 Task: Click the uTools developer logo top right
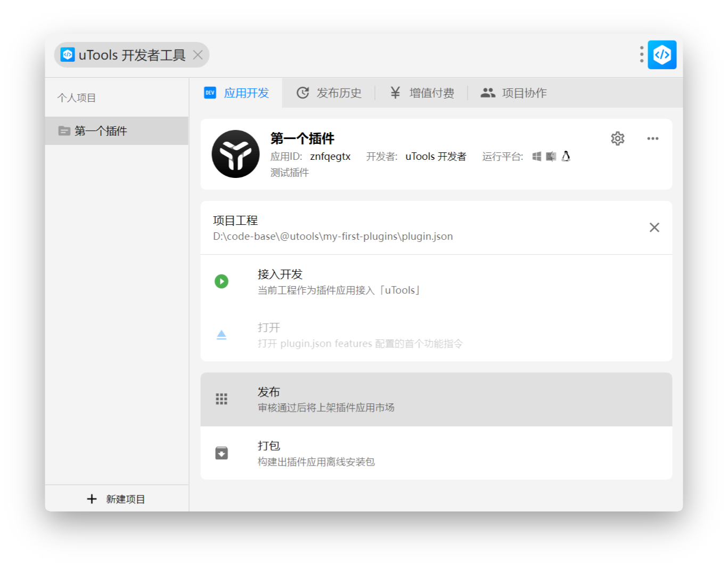point(661,54)
